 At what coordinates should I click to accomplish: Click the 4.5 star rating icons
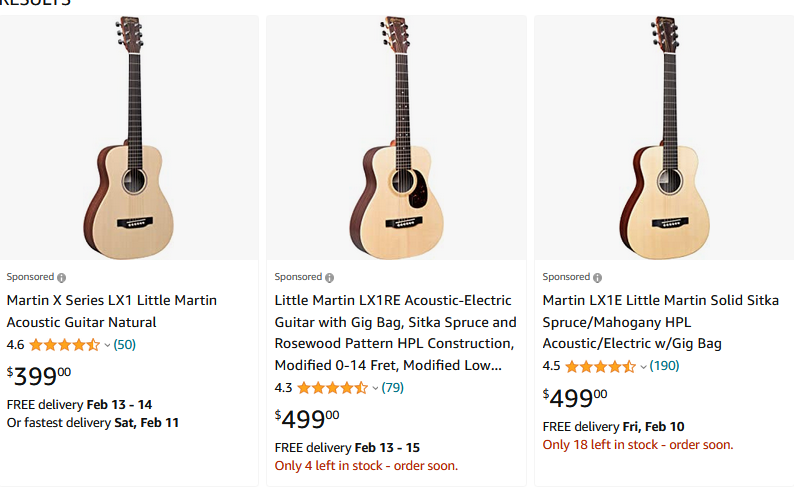pos(600,366)
